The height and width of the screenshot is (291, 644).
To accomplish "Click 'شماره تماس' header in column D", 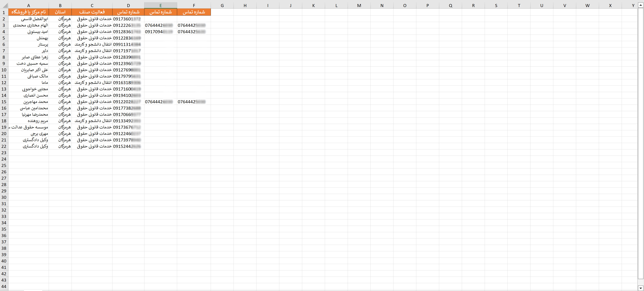I will pyautogui.click(x=128, y=12).
